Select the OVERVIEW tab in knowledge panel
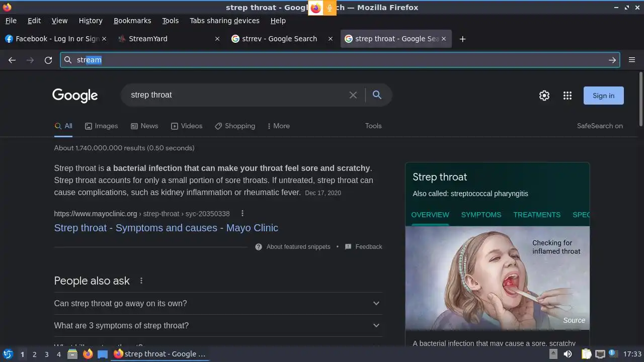 [430, 215]
